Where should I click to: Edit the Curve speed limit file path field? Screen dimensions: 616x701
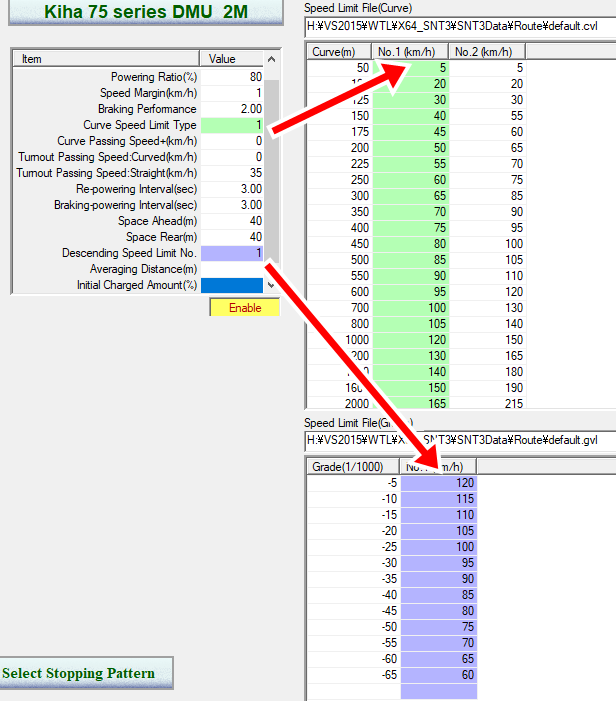pyautogui.click(x=460, y=26)
